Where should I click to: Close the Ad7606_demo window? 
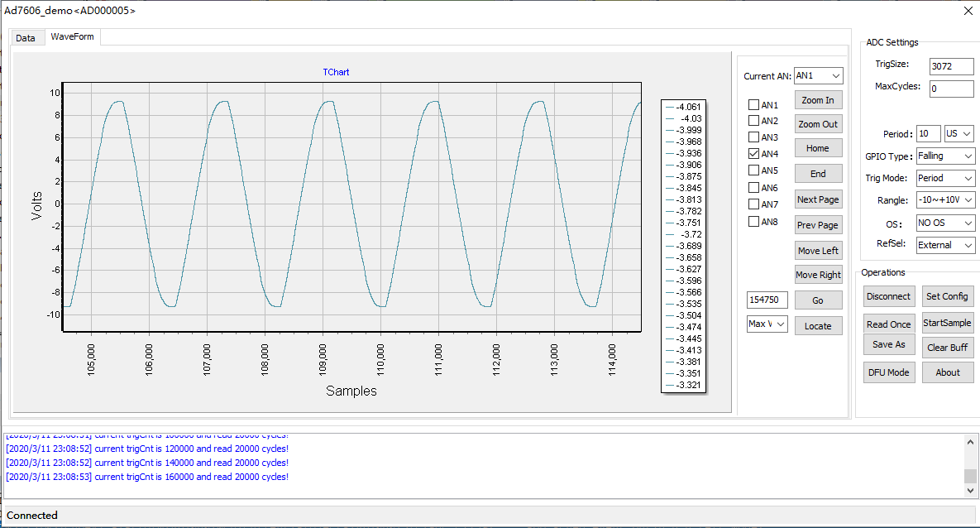pos(968,11)
